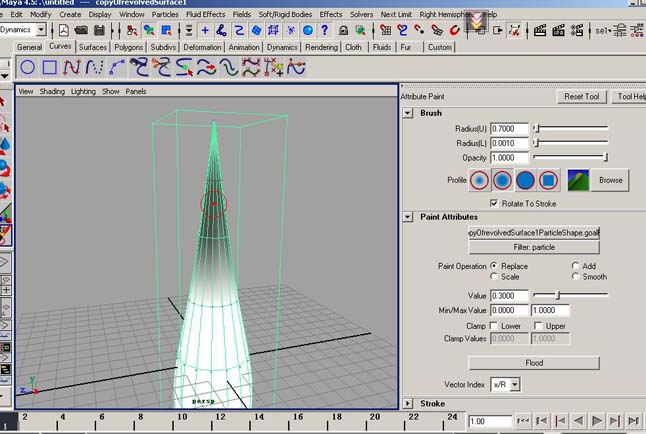Collapse the Paint Attributes section
Image resolution: width=646 pixels, height=434 pixels.
point(407,217)
